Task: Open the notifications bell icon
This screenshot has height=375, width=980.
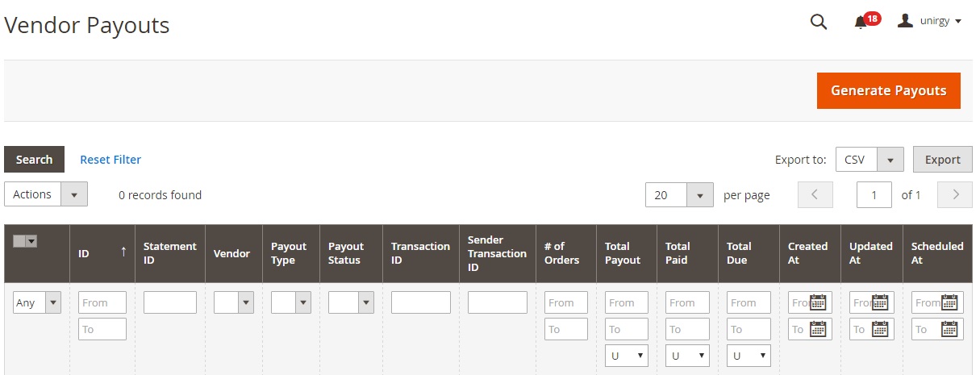Action: point(861,23)
